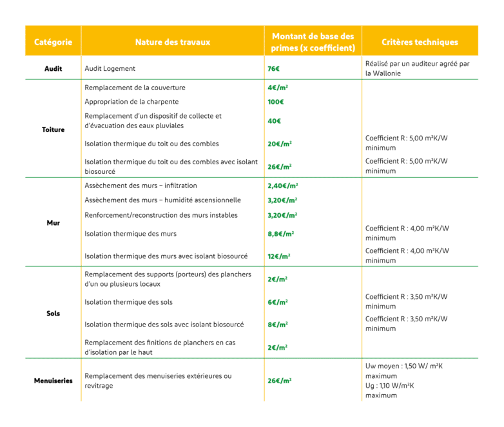The width and height of the screenshot is (504, 427).
Task: Select the auditor approval criteria for Audit
Action: coord(417,68)
